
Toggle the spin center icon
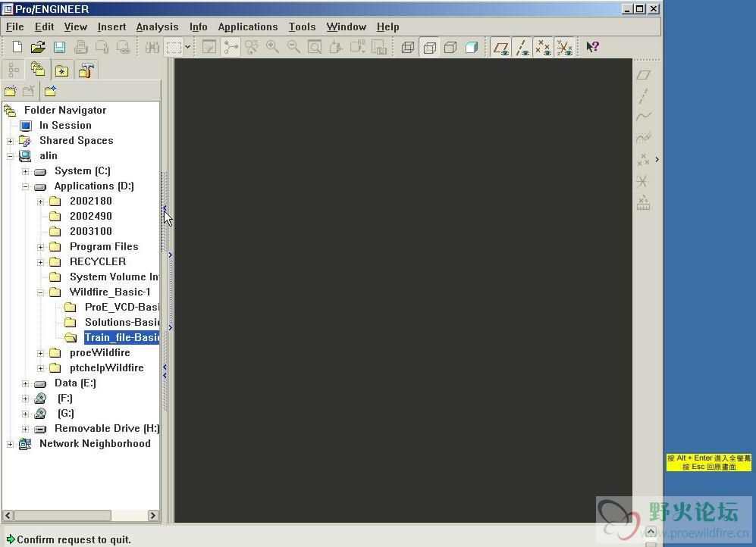[231, 47]
